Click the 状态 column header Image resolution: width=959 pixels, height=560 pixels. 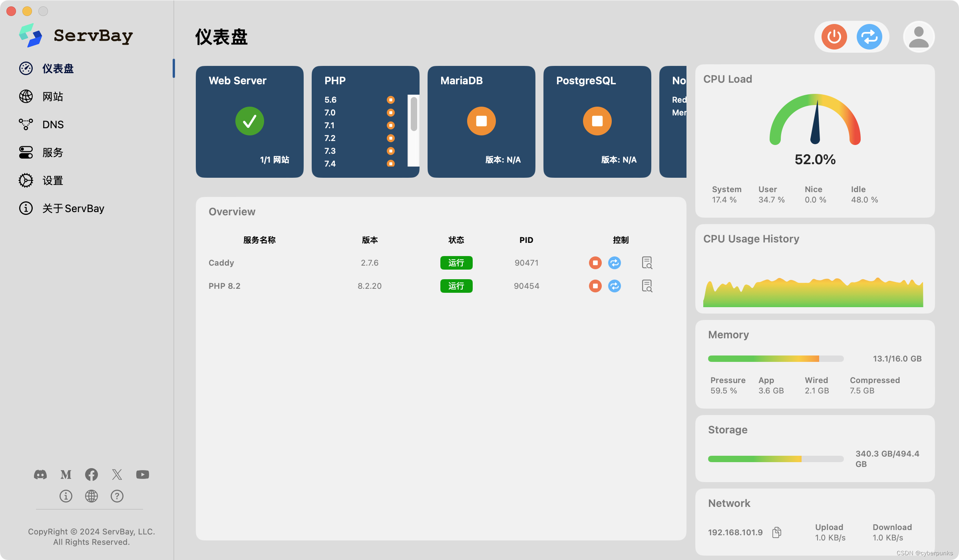point(456,240)
